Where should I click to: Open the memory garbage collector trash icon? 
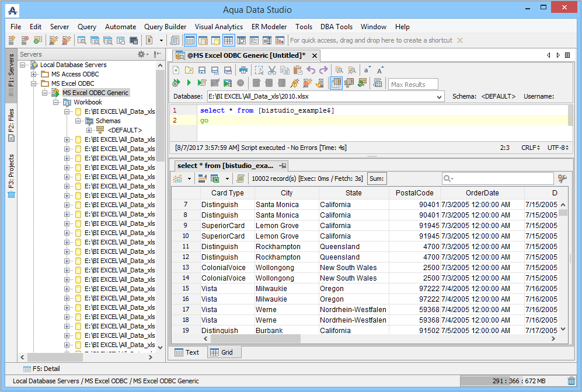(x=571, y=381)
